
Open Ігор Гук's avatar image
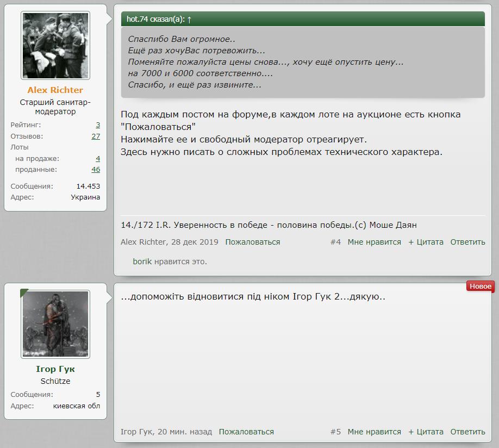coord(55,324)
